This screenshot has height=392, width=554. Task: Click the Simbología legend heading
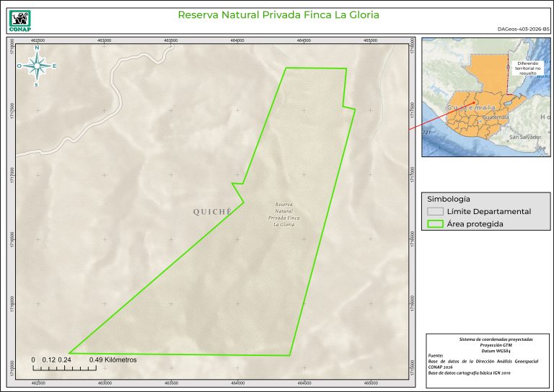point(449,198)
